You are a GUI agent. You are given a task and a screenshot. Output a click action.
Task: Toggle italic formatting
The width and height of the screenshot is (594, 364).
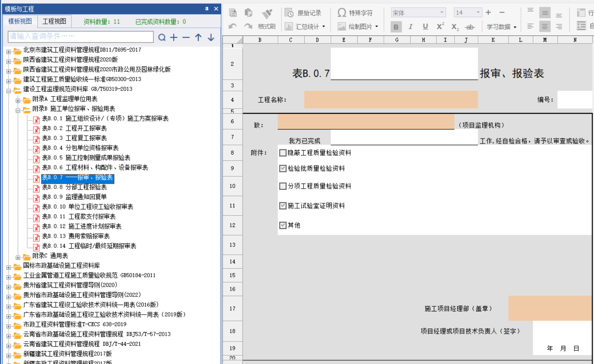click(x=411, y=27)
